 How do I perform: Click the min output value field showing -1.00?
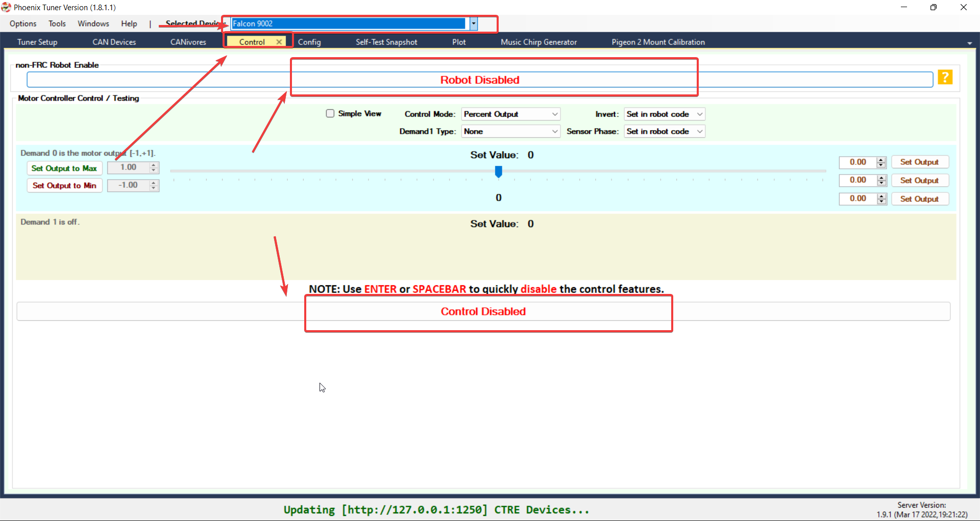coord(128,185)
